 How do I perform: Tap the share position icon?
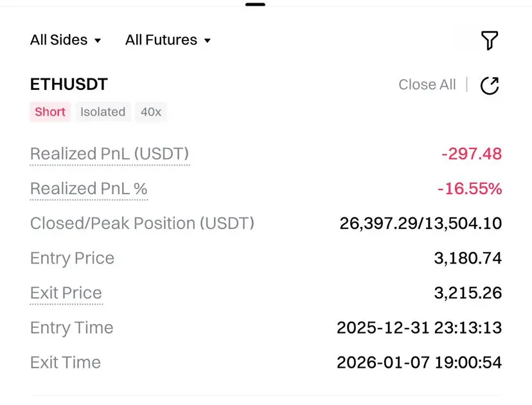(490, 85)
